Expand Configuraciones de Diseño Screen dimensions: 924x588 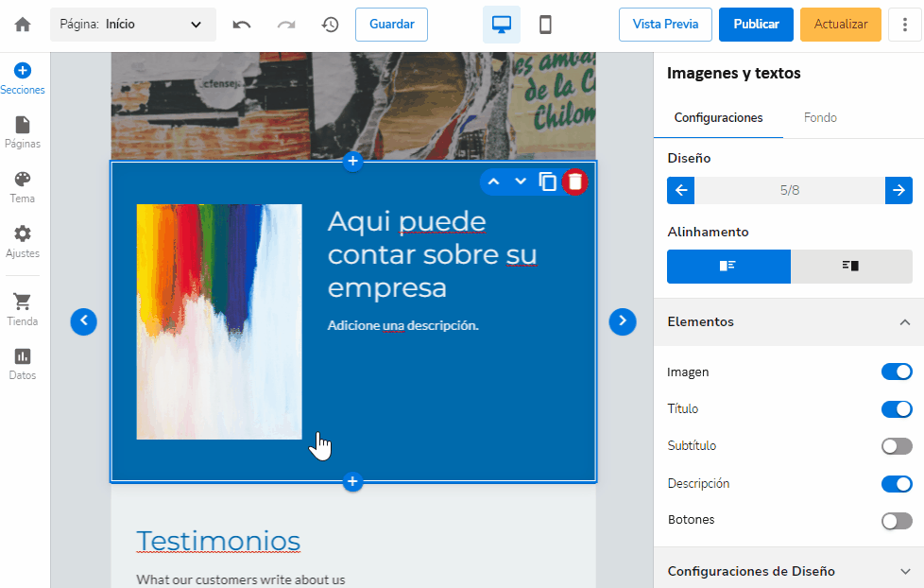pos(789,571)
